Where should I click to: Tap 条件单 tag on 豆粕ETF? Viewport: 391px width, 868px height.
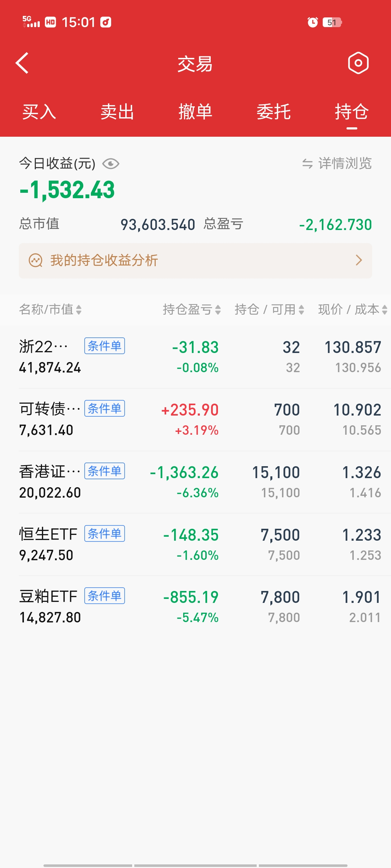pos(105,596)
